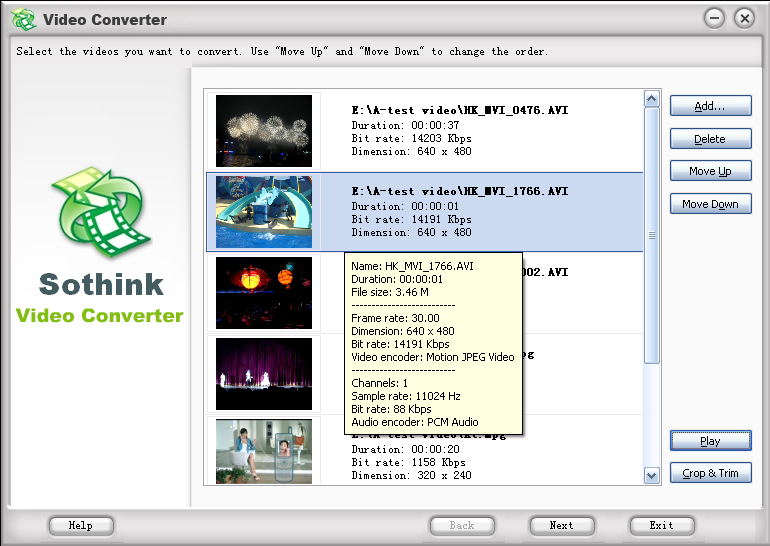Exit the Video Converter
Screen dimensions: 770x546
tap(662, 526)
